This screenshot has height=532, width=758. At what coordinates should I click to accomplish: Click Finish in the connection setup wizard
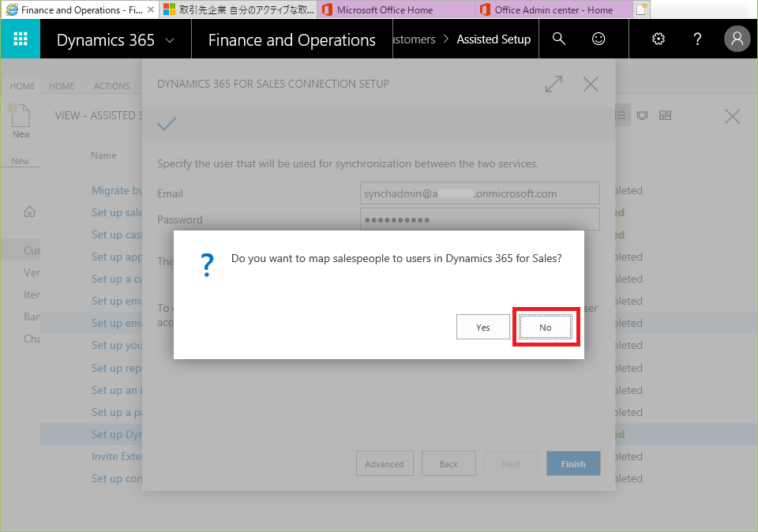pos(573,464)
